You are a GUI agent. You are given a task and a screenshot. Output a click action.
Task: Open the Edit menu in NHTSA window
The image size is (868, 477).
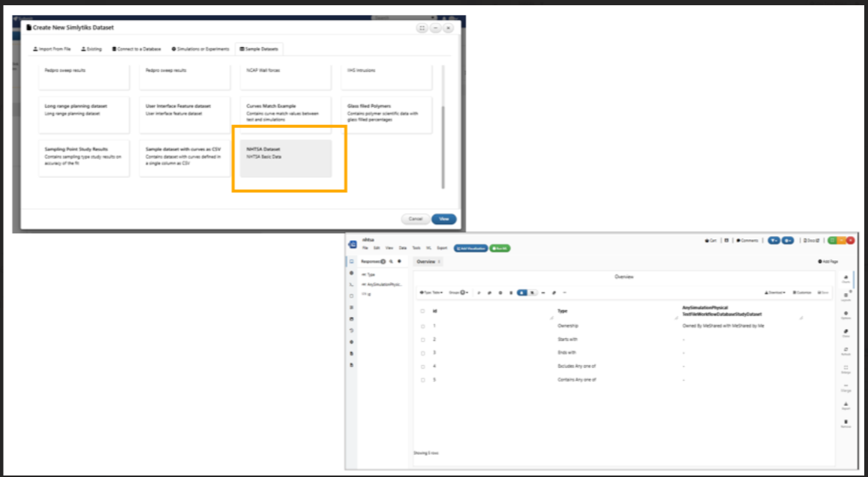[x=377, y=248]
